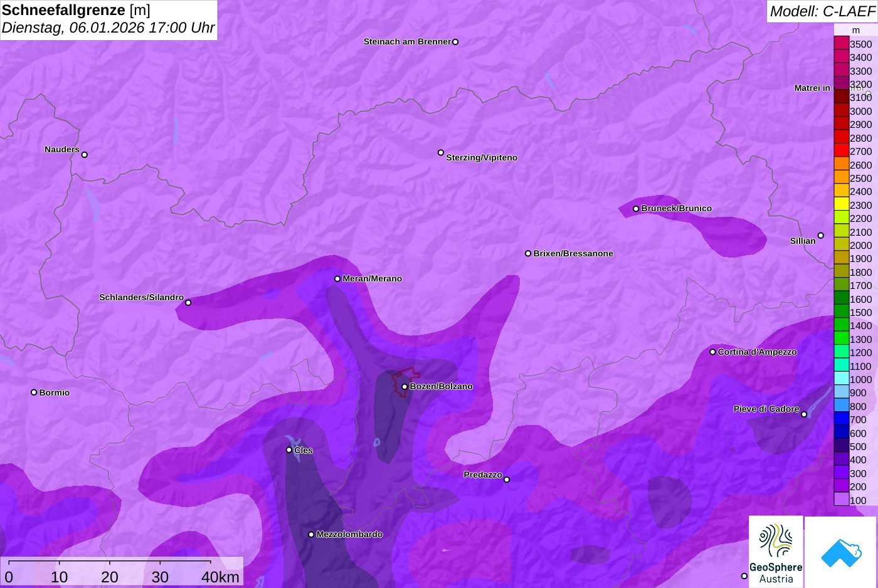Image resolution: width=878 pixels, height=588 pixels.
Task: Click the Sillian location marker dot
Action: point(821,236)
